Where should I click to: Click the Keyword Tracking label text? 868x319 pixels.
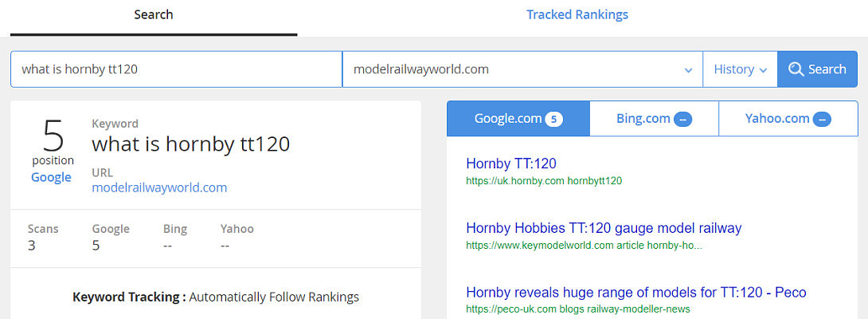point(129,297)
